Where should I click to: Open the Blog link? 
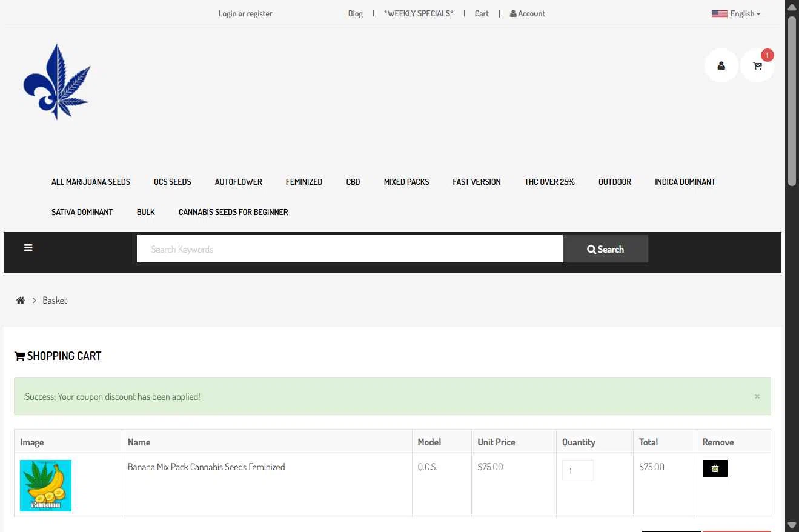point(356,13)
